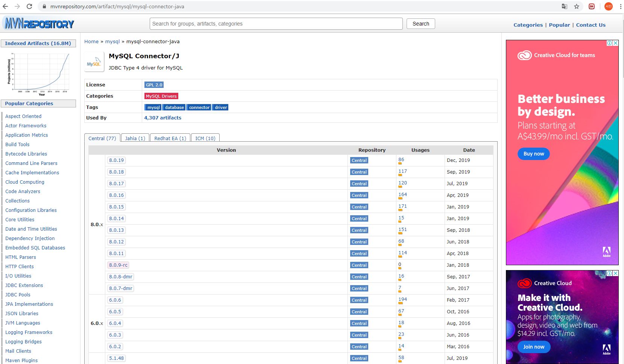Viewport: 624px width, 364px height.
Task: Open version 6.0.6
Action: [x=115, y=300]
